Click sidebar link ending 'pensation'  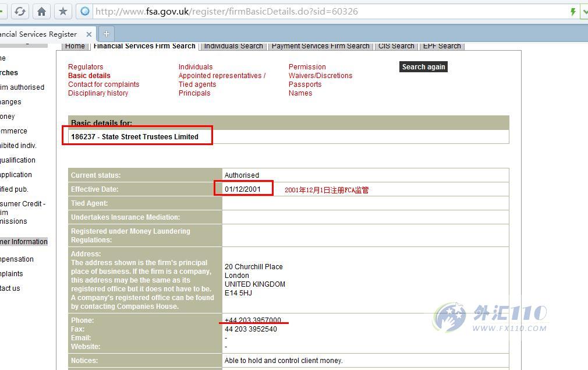(17, 259)
